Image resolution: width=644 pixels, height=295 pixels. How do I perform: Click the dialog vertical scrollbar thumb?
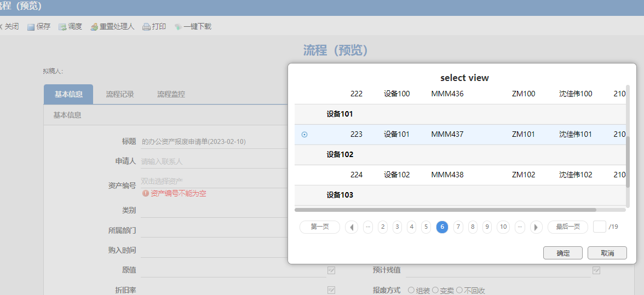click(x=628, y=162)
